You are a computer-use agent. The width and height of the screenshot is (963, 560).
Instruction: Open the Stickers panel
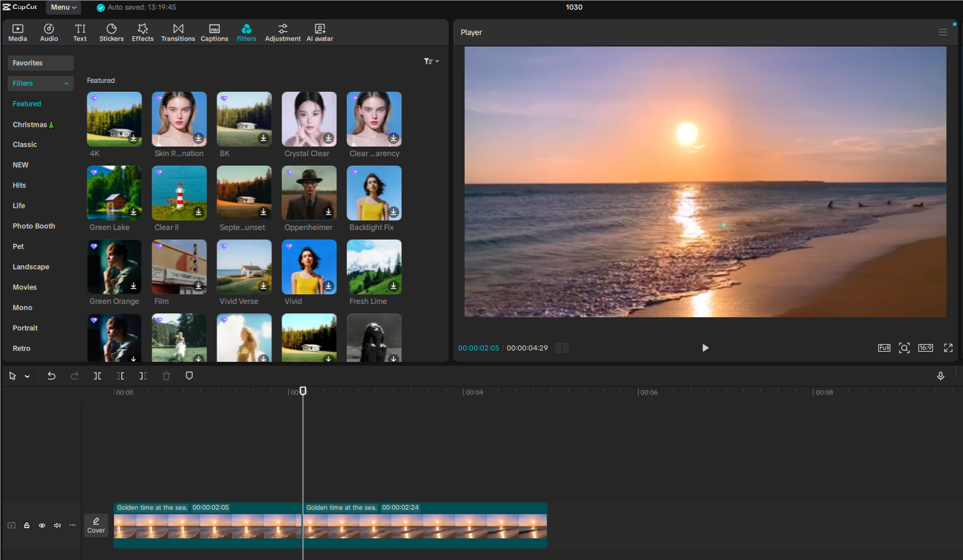[x=111, y=32]
